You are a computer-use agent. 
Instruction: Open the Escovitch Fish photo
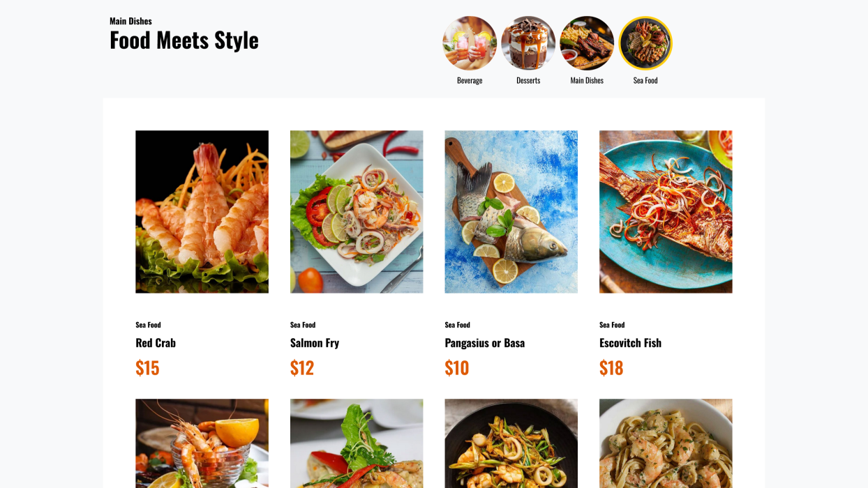click(x=666, y=212)
